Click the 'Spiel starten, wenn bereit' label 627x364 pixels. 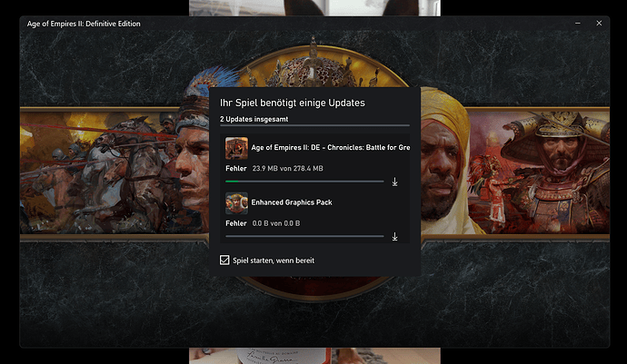pyautogui.click(x=274, y=261)
